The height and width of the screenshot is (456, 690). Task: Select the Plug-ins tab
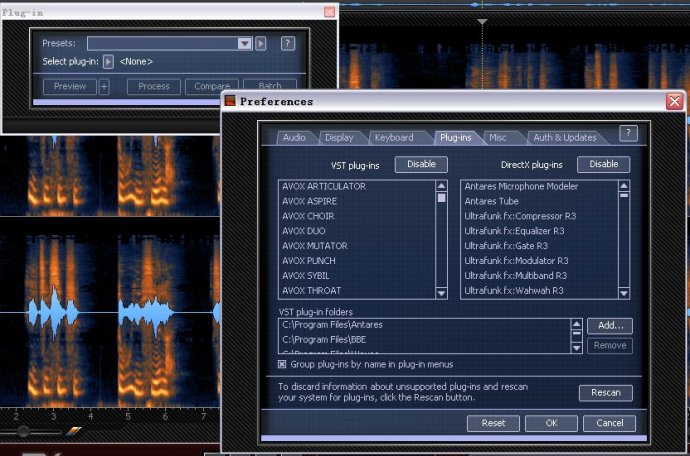click(x=455, y=138)
